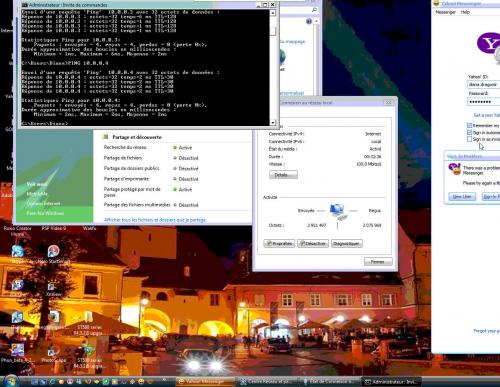Switch to État de Connexion taskbar button
500x387 pixels.
[x=329, y=381]
